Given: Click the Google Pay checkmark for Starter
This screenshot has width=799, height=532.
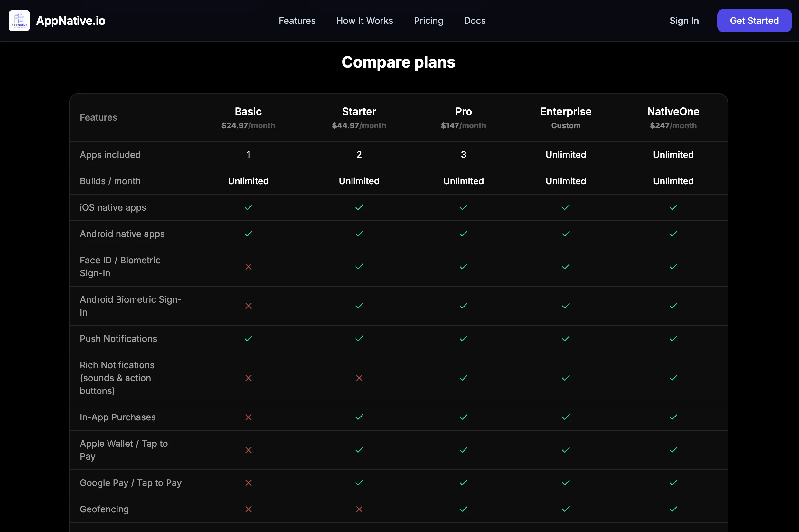Looking at the screenshot, I should tap(359, 483).
